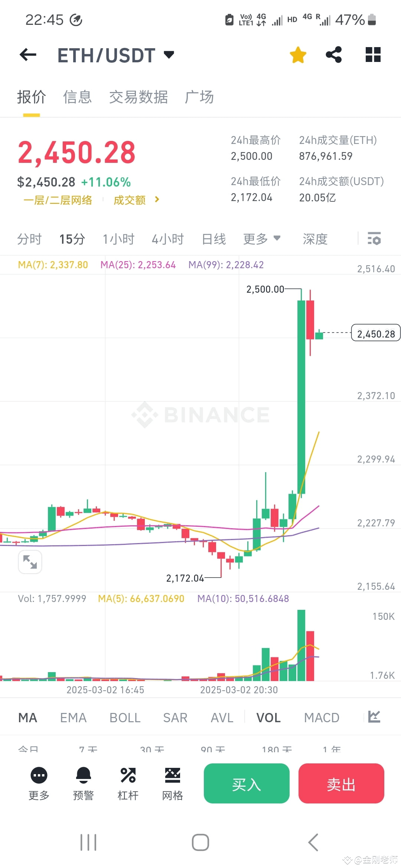
Task: Open the 交易数据 tab
Action: 138,97
